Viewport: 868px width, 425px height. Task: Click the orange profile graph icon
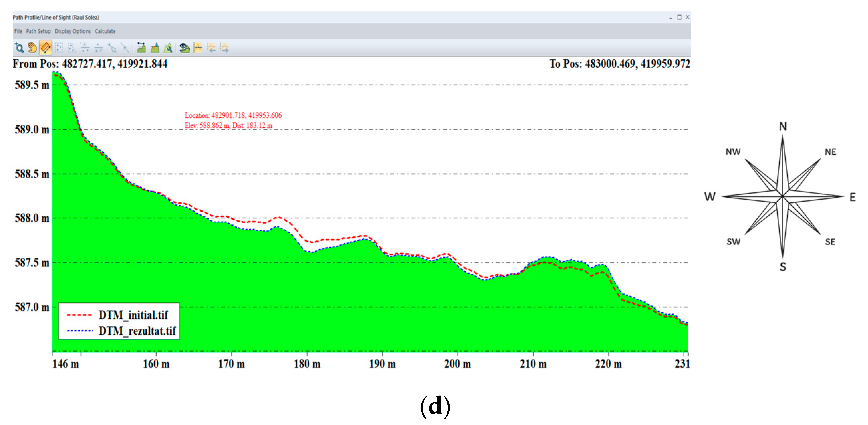(198, 48)
